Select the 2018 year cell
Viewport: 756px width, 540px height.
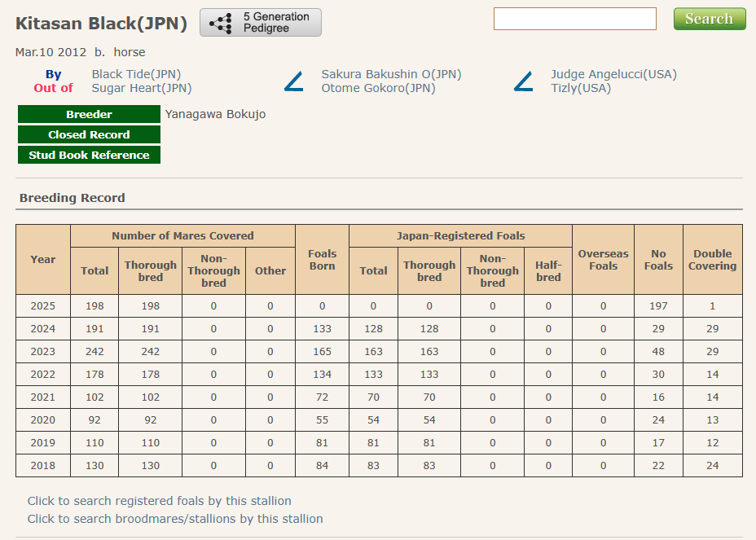(43, 466)
